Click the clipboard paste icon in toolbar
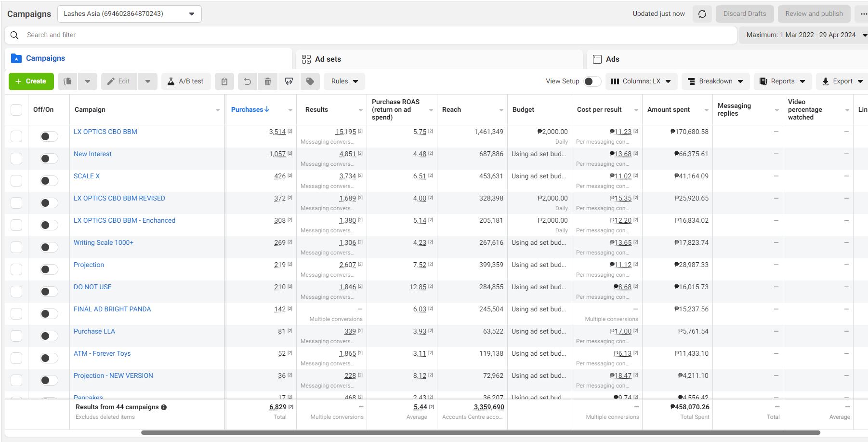This screenshot has height=442, width=868. click(224, 81)
